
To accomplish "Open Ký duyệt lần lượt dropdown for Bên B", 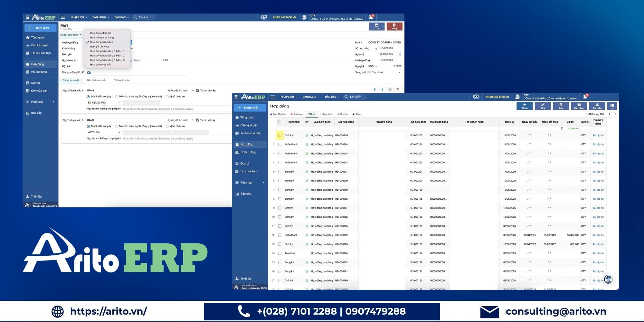I will coord(181,120).
